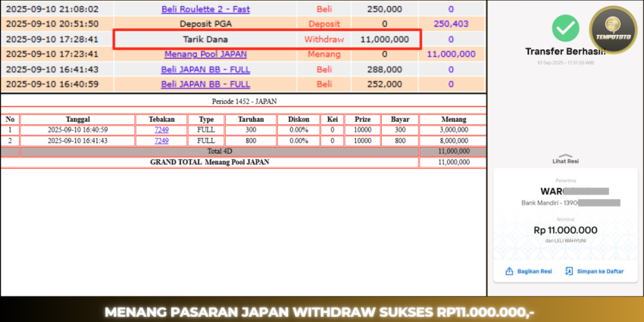Click the Bayar column header
This screenshot has height=322, width=644.
pos(400,120)
